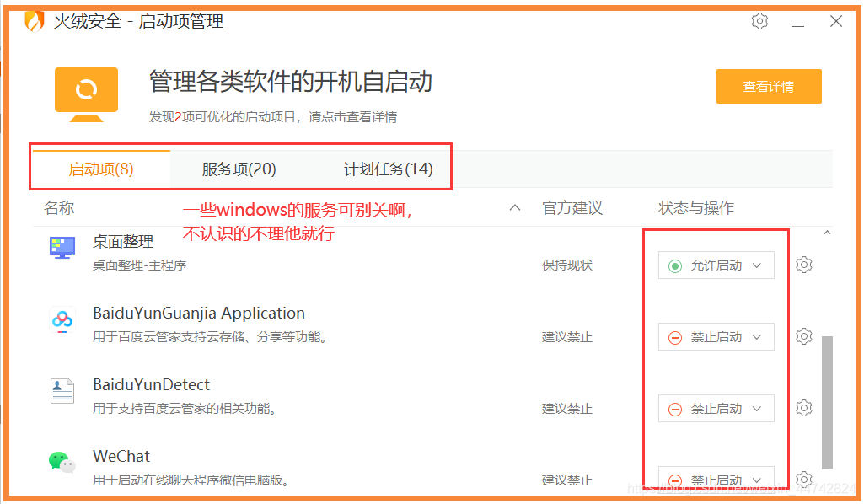
Task: Click description 用于百度云管家支持云存储、分享等功能
Action: [x=210, y=337]
